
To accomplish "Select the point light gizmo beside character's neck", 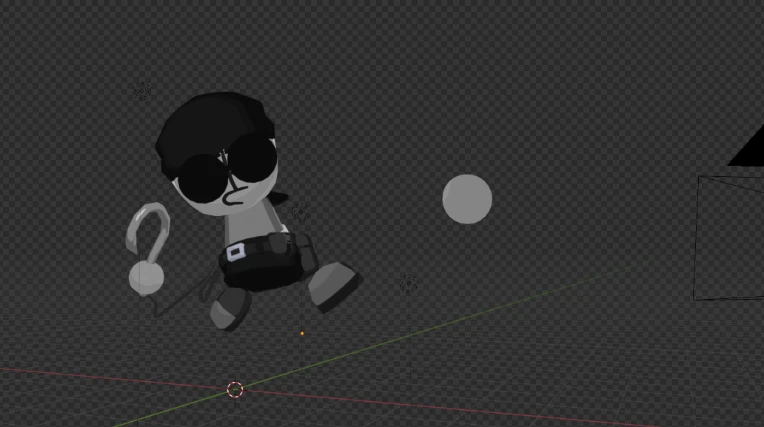I will [301, 212].
